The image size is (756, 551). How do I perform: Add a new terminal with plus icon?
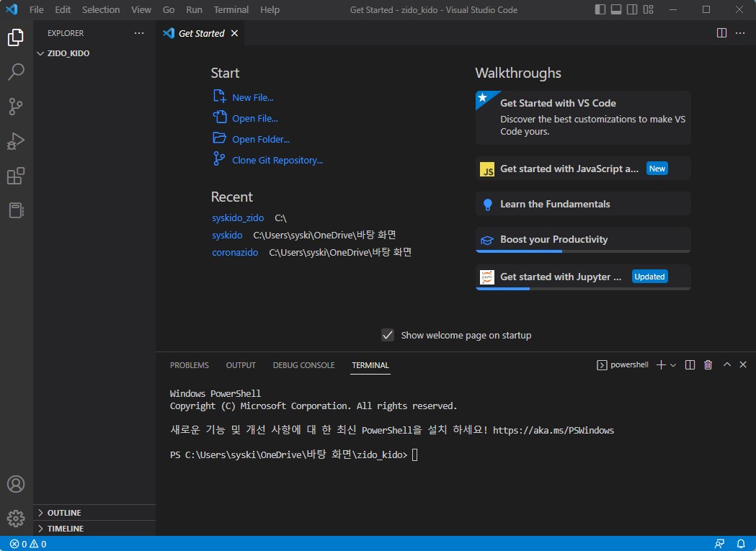tap(661, 365)
